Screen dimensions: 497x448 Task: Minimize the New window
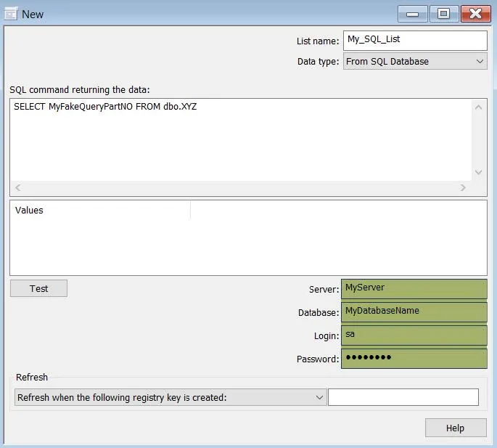(412, 14)
